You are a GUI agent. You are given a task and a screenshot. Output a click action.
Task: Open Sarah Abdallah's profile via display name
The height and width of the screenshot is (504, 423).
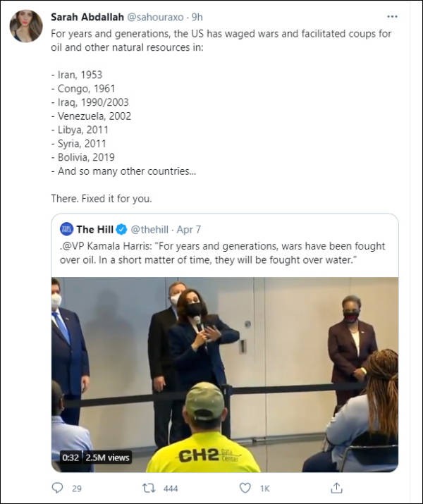click(84, 16)
